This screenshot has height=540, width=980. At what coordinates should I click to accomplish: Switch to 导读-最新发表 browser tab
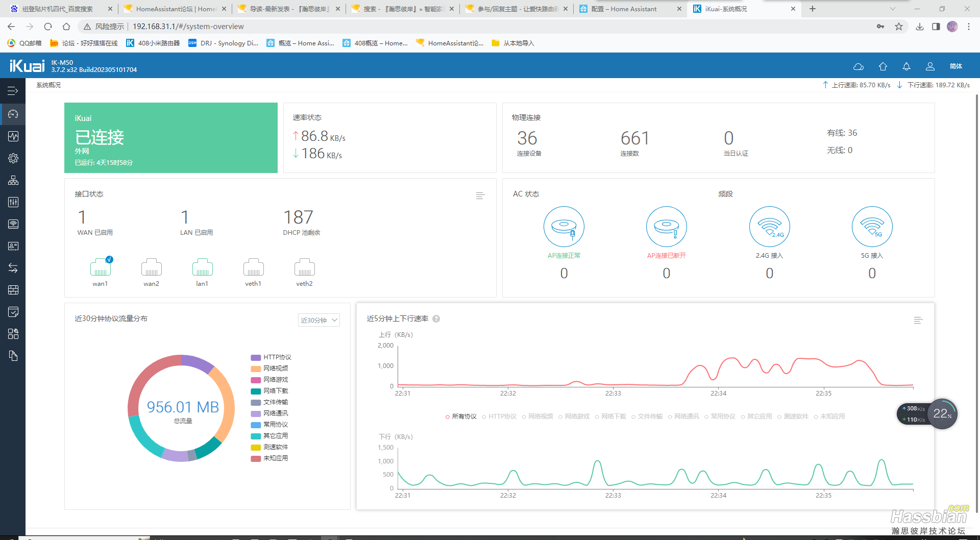pyautogui.click(x=289, y=9)
